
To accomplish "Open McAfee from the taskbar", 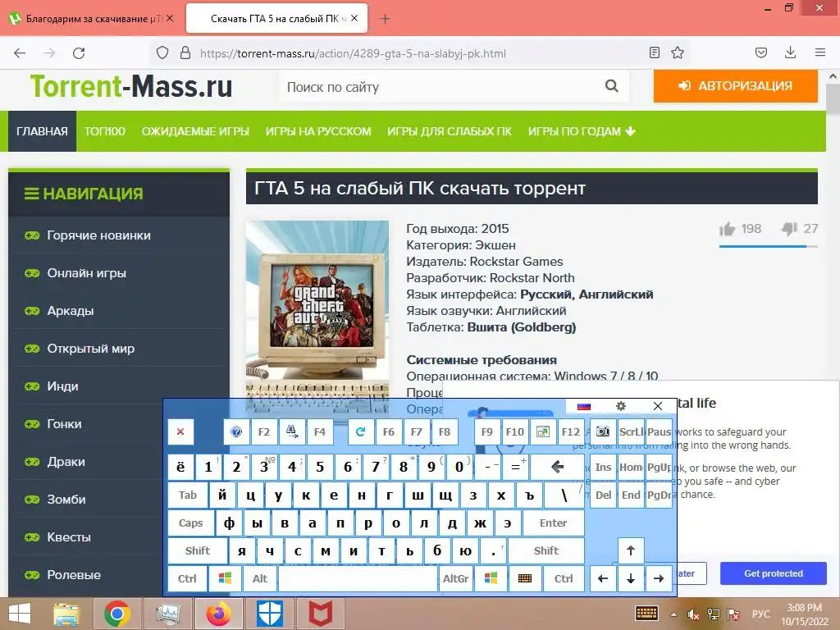I will pos(320,614).
